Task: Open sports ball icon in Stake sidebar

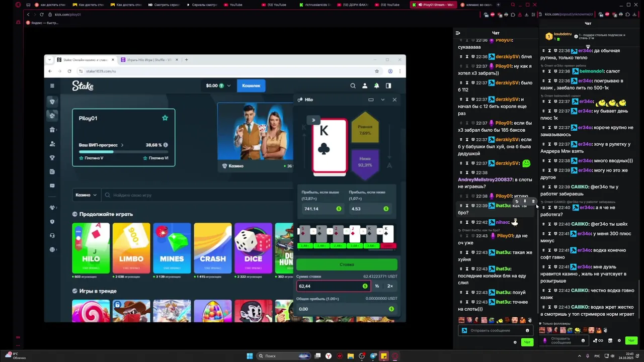Action: 52,116
